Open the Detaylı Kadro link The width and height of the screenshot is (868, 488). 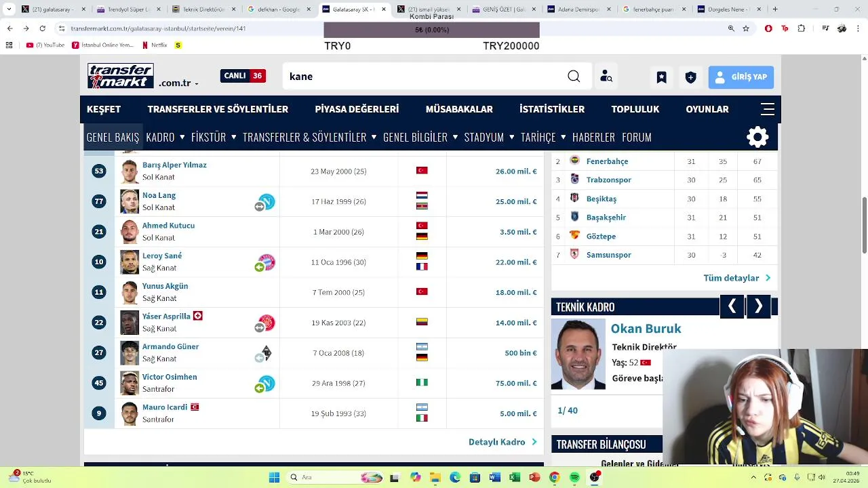(x=502, y=442)
